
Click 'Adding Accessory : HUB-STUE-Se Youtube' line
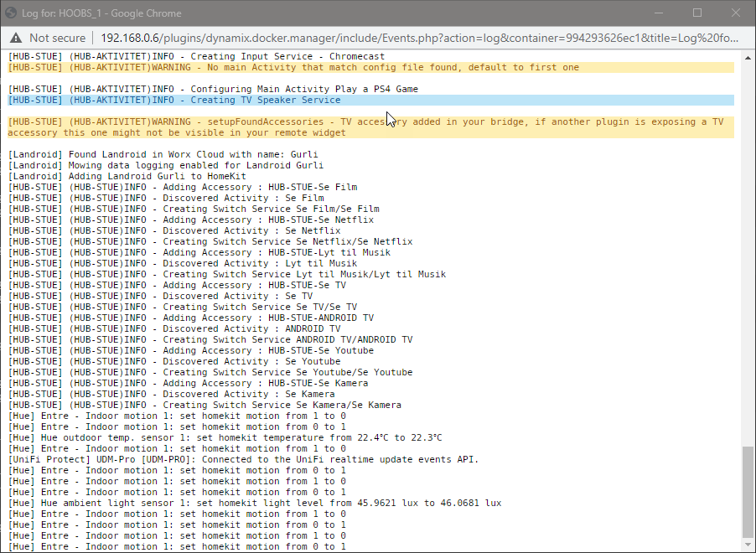[191, 350]
